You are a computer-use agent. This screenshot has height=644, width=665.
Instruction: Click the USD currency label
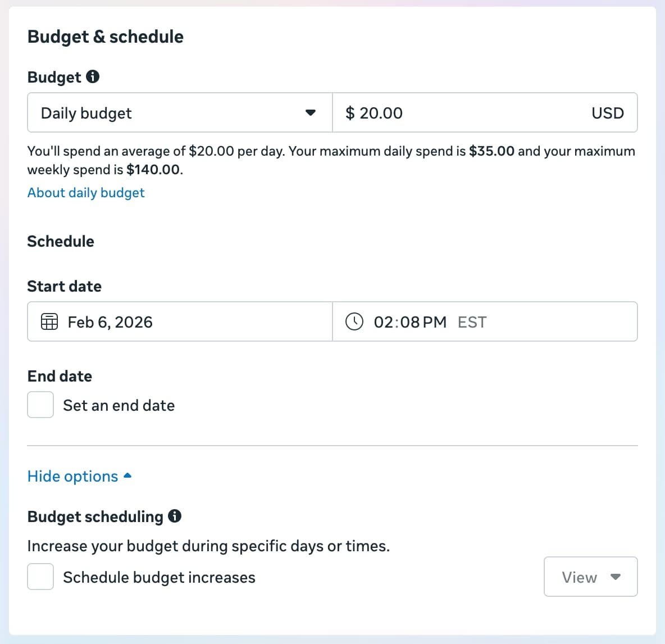(607, 113)
